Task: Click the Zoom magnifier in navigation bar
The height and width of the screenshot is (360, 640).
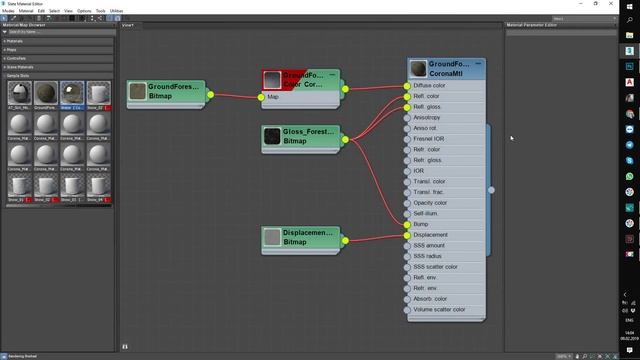Action: point(584,356)
